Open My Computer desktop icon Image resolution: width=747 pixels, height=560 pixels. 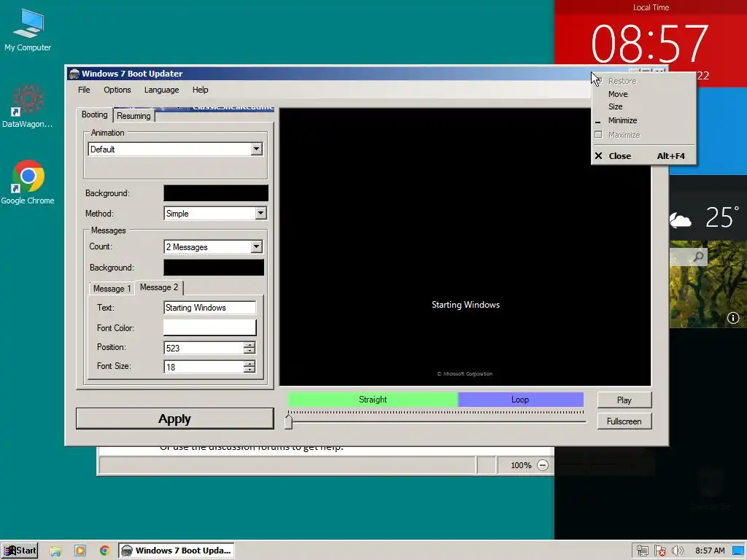click(x=28, y=31)
